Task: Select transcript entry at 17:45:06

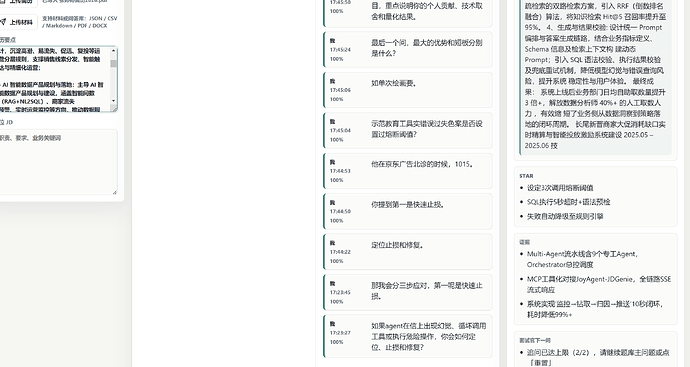Action: (408, 90)
